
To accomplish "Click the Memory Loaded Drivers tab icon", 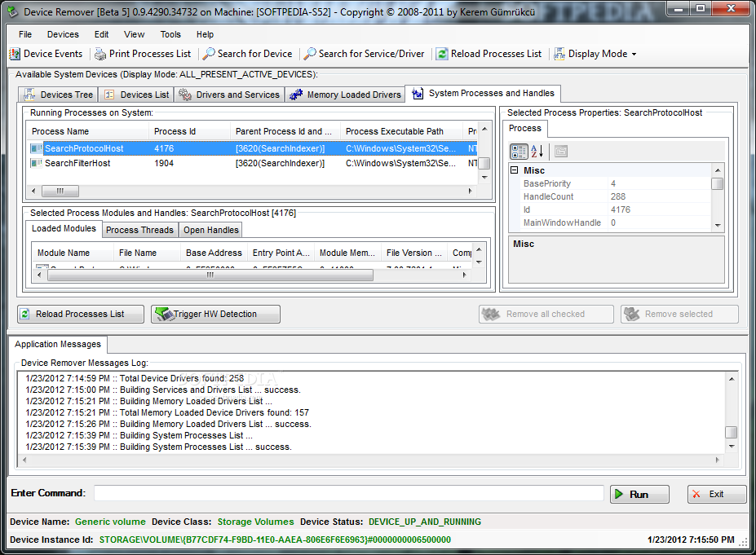I will [x=295, y=95].
